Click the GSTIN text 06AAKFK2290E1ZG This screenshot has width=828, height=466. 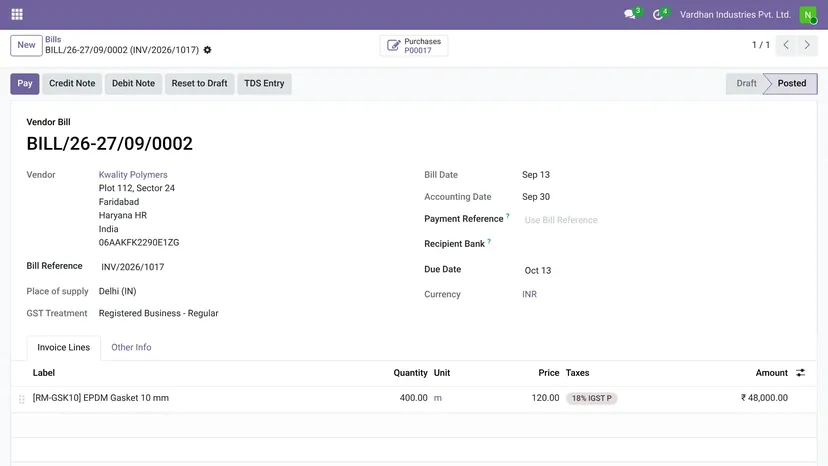(139, 243)
